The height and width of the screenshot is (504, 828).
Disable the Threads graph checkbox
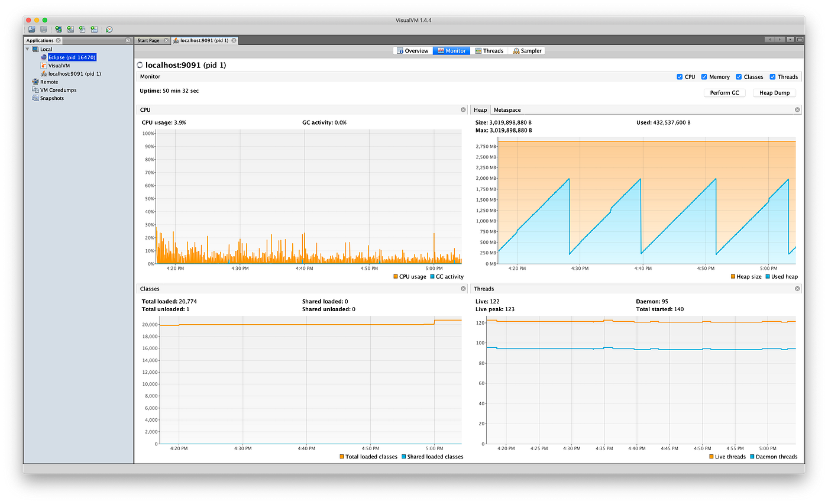point(772,76)
